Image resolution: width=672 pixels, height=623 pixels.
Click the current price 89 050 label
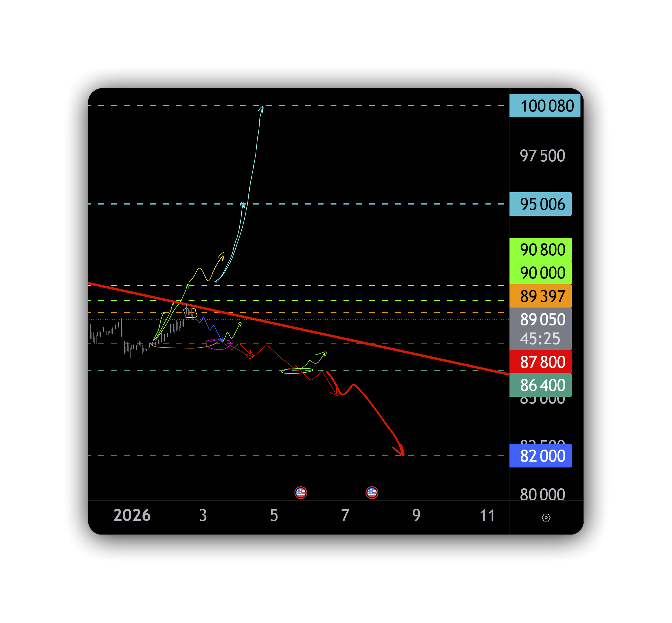pos(540,320)
